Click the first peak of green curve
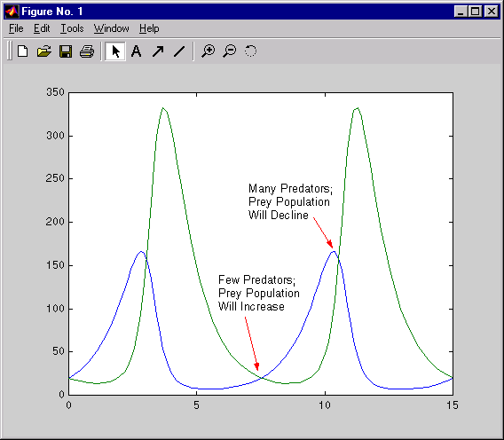The width and height of the screenshot is (504, 440). tap(163, 108)
